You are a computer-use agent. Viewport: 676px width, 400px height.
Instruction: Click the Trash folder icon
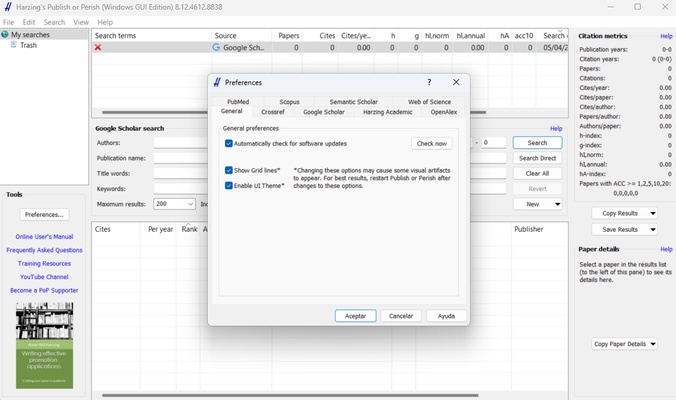(13, 45)
